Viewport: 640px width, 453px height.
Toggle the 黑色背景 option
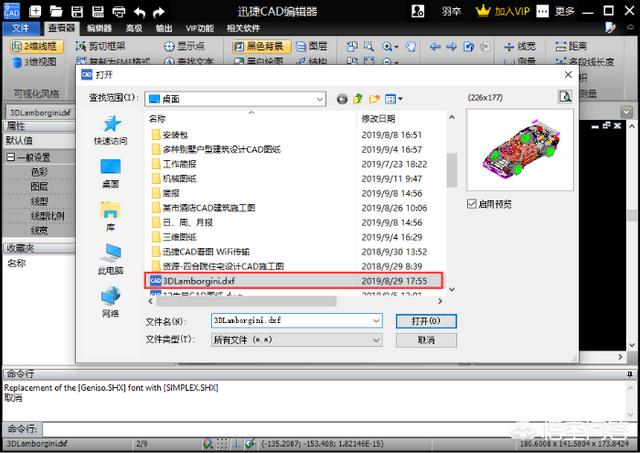(x=261, y=47)
